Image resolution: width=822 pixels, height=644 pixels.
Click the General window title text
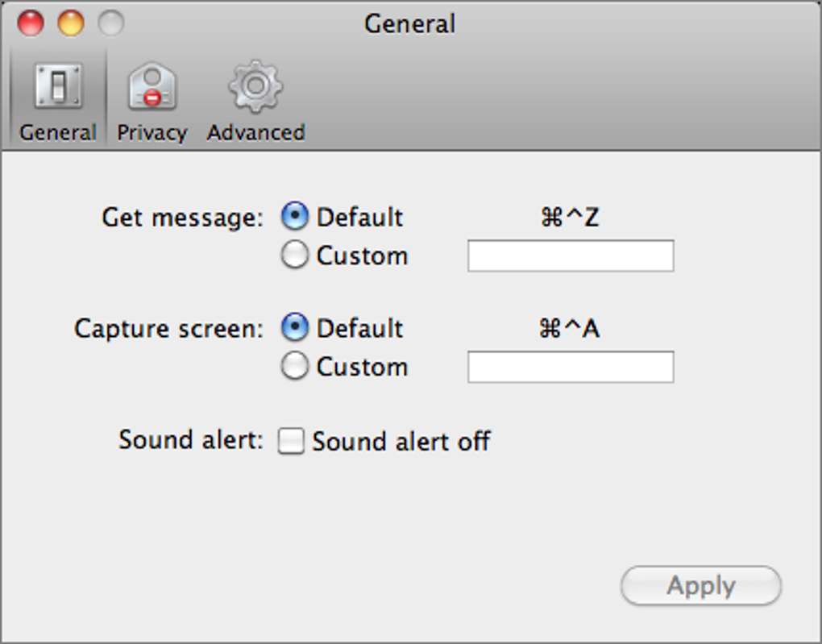(x=409, y=23)
